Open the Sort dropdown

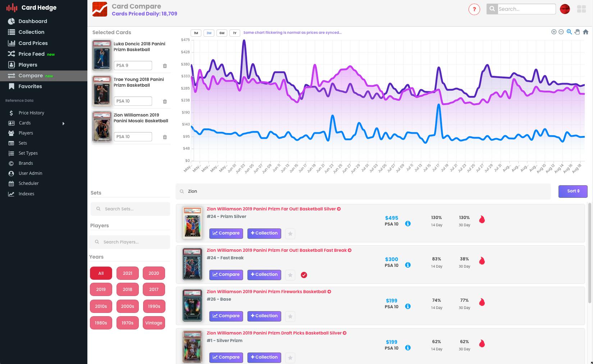click(573, 191)
